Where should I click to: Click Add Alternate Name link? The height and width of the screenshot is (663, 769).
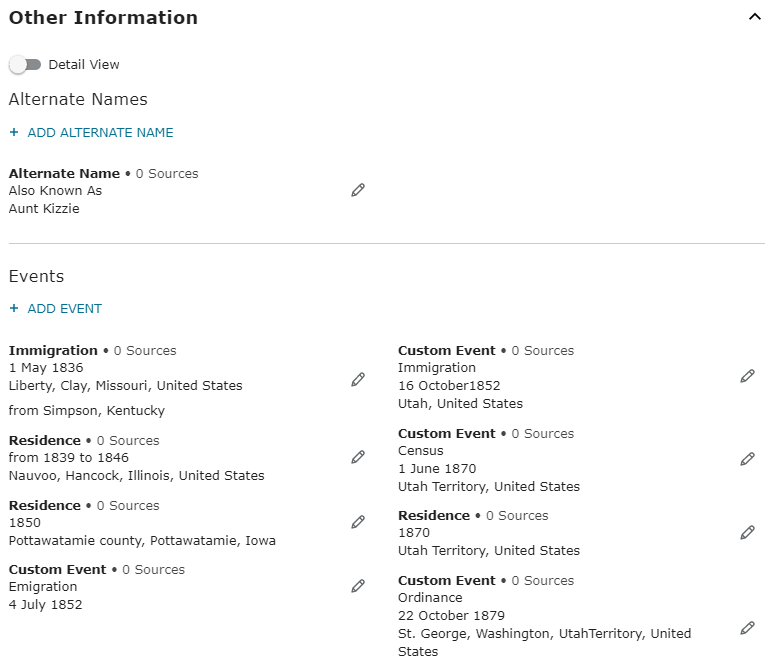click(x=100, y=132)
